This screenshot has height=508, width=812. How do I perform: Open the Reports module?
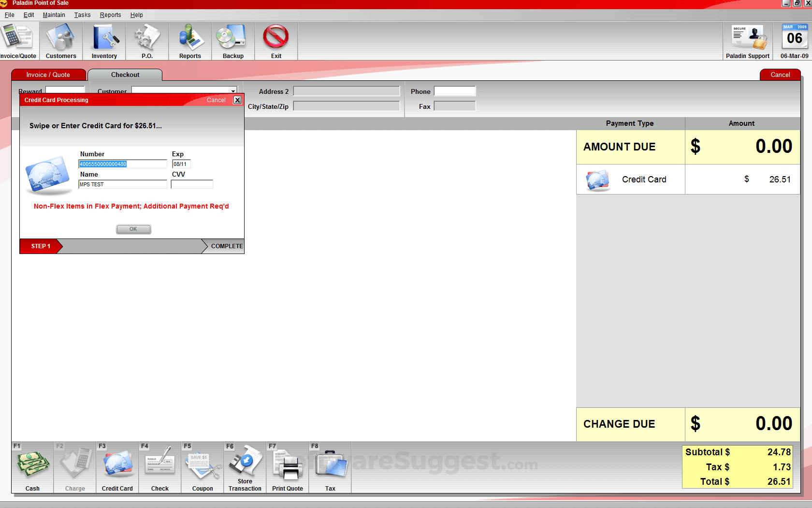click(x=190, y=41)
